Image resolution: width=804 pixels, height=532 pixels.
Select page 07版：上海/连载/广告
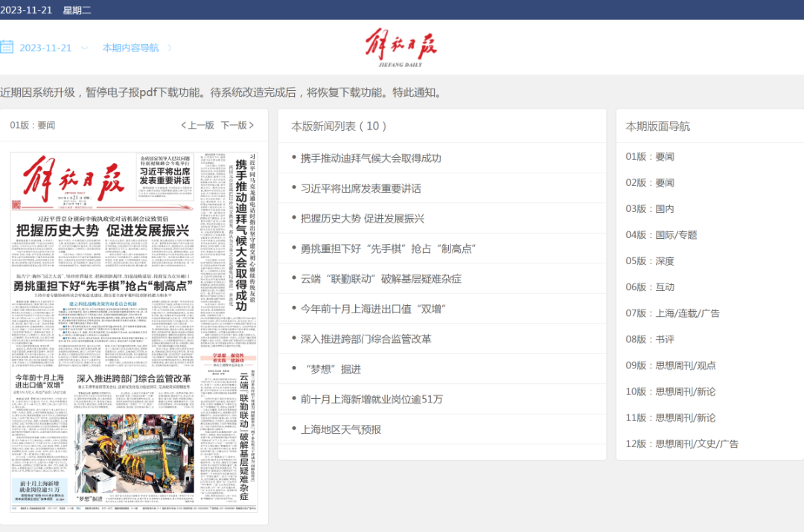coord(672,313)
